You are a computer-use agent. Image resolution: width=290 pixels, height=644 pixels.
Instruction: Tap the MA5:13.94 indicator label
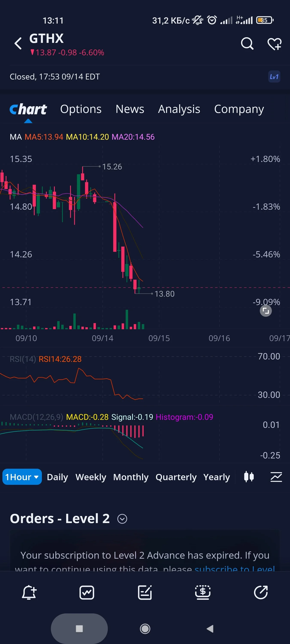pos(44,137)
